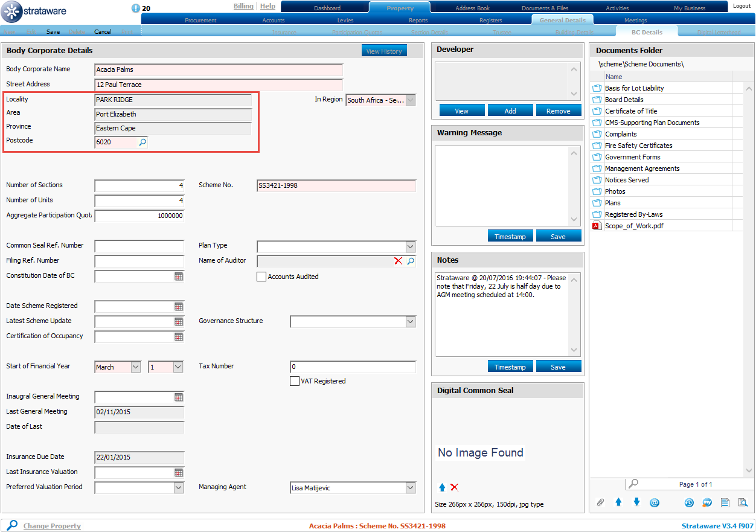This screenshot has height=532, width=756.
Task: Click the Change Property link
Action: (x=52, y=526)
